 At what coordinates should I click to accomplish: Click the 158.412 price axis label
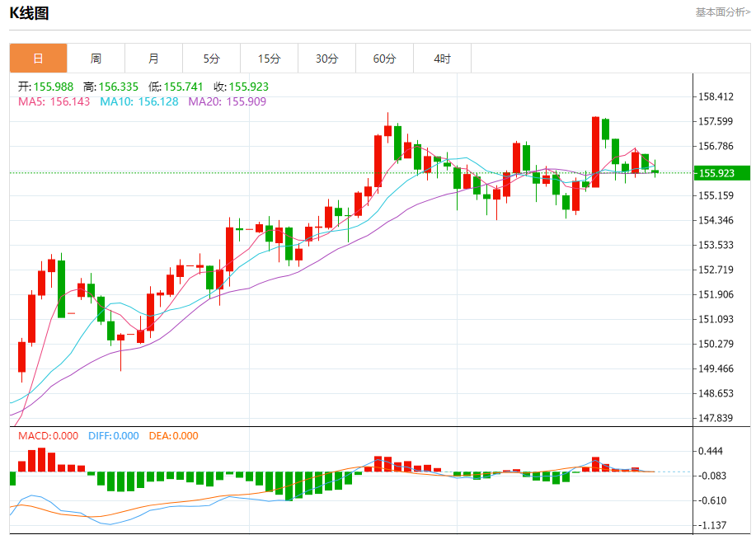point(716,96)
